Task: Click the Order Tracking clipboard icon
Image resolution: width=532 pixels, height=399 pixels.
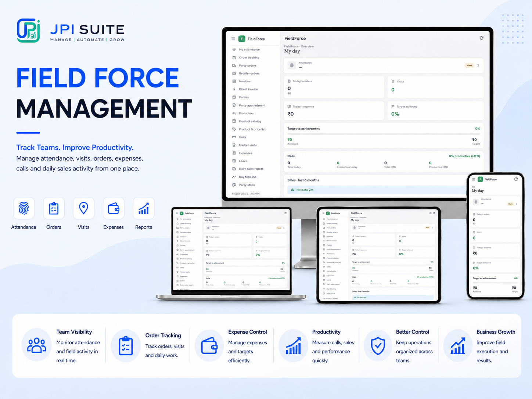Action: coord(126,346)
